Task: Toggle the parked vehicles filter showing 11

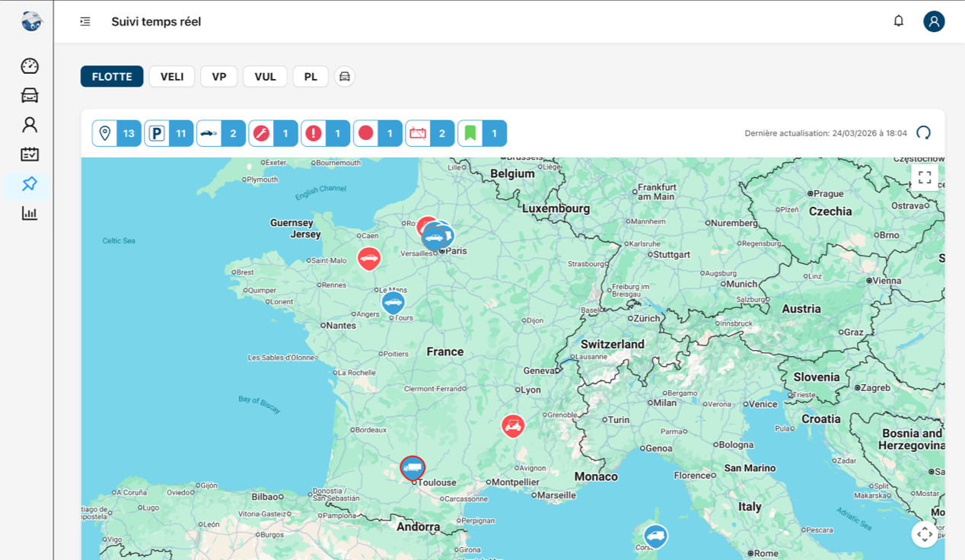Action: pyautogui.click(x=169, y=133)
